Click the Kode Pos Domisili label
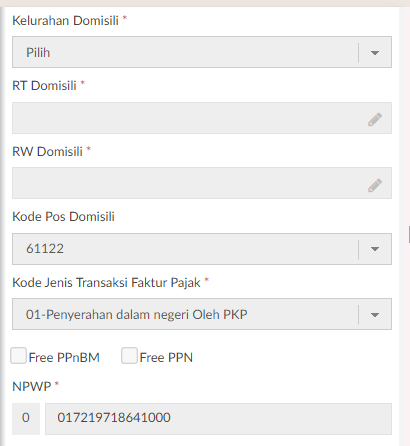Viewport: 410px width, 446px height. pos(63,217)
